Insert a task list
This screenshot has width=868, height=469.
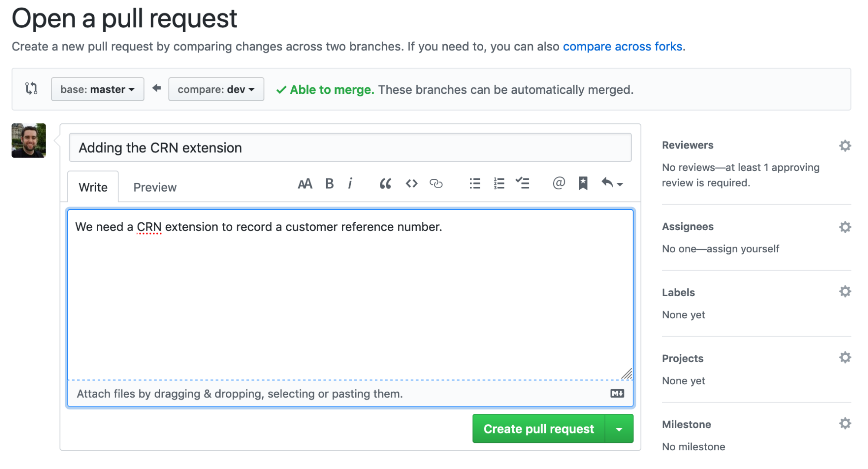522,184
